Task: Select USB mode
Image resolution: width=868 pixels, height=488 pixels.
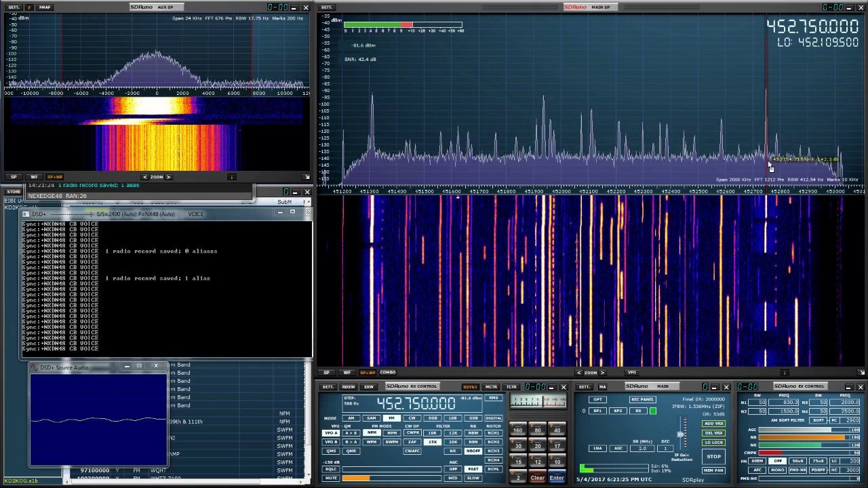Action: [x=473, y=418]
